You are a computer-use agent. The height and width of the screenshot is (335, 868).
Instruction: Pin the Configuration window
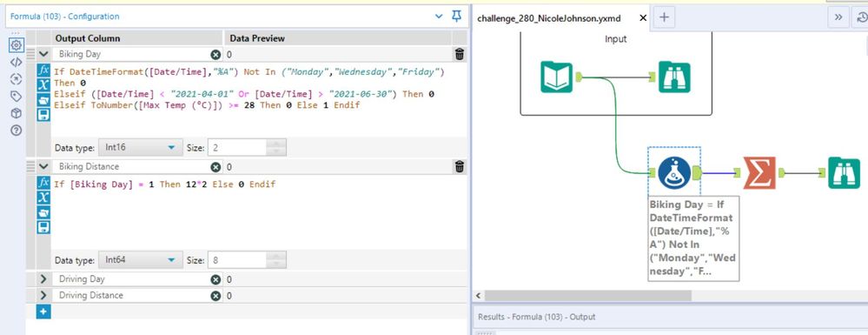click(457, 16)
